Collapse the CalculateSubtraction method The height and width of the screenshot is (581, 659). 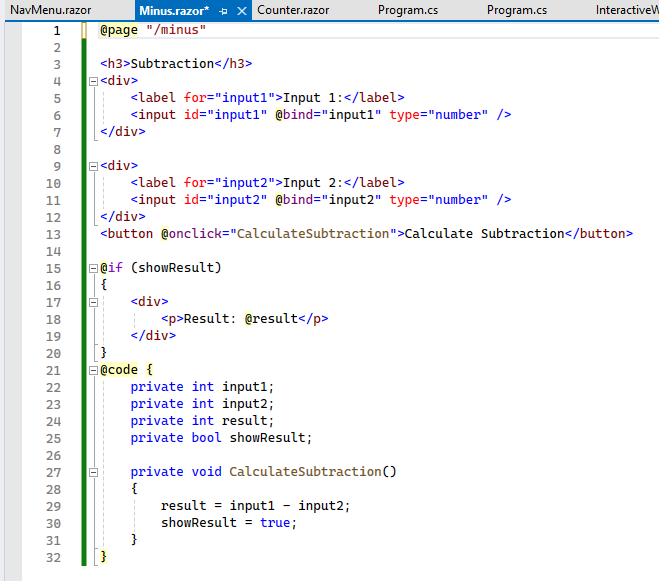pyautogui.click(x=93, y=473)
